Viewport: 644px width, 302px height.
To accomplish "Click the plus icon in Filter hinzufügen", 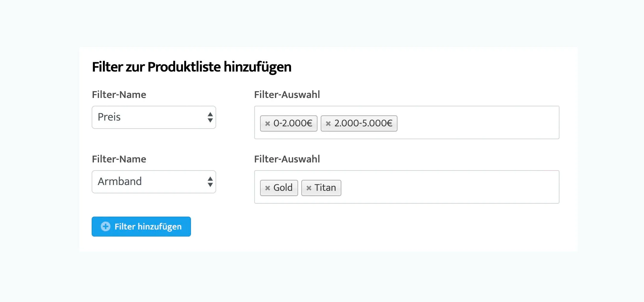I will pyautogui.click(x=106, y=227).
